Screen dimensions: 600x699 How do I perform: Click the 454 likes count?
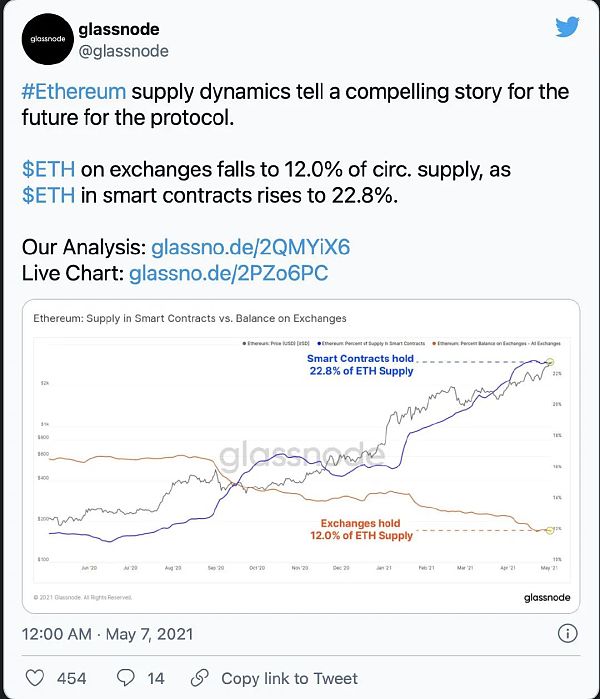tap(71, 677)
